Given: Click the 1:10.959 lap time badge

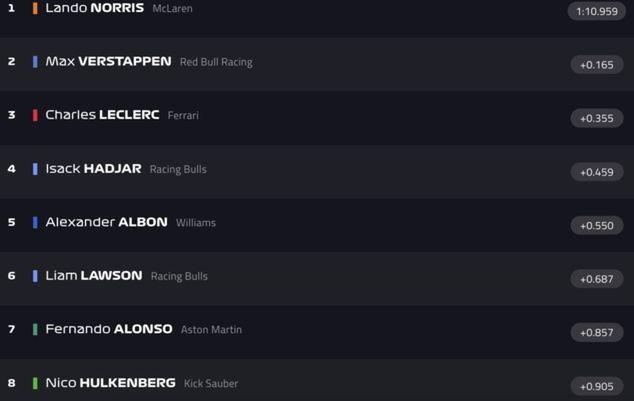Looking at the screenshot, I should (x=597, y=11).
